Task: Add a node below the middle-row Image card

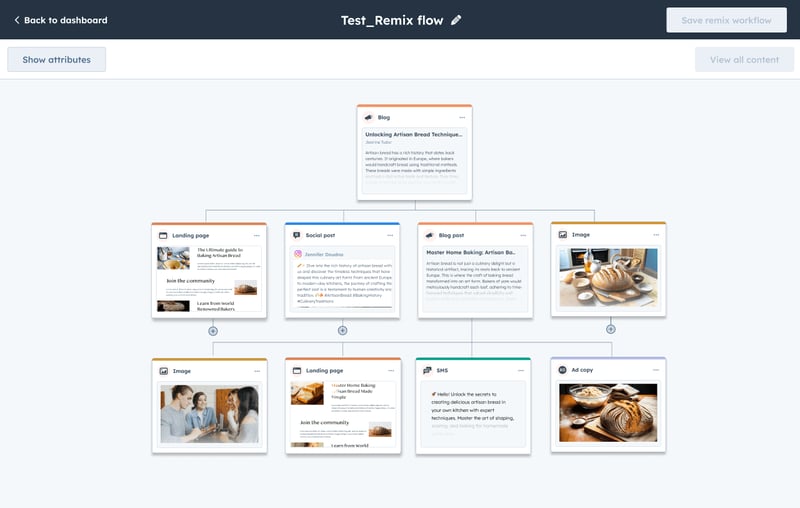Action: click(x=611, y=329)
